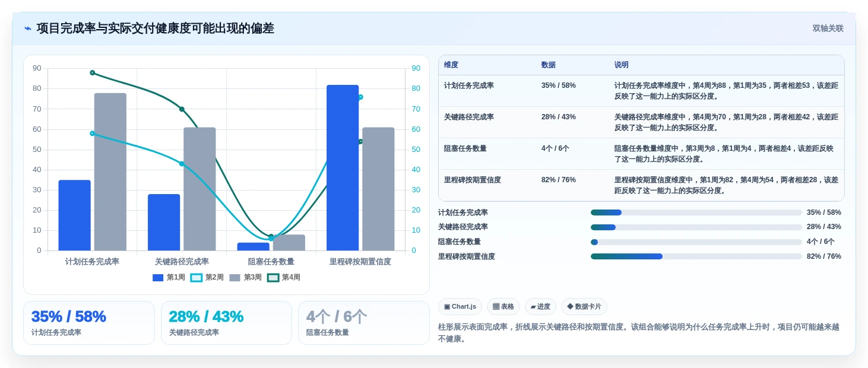Screen dimensions: 868x368
Task: Click x-axis label 关键路径完成率
Action: pos(182,262)
